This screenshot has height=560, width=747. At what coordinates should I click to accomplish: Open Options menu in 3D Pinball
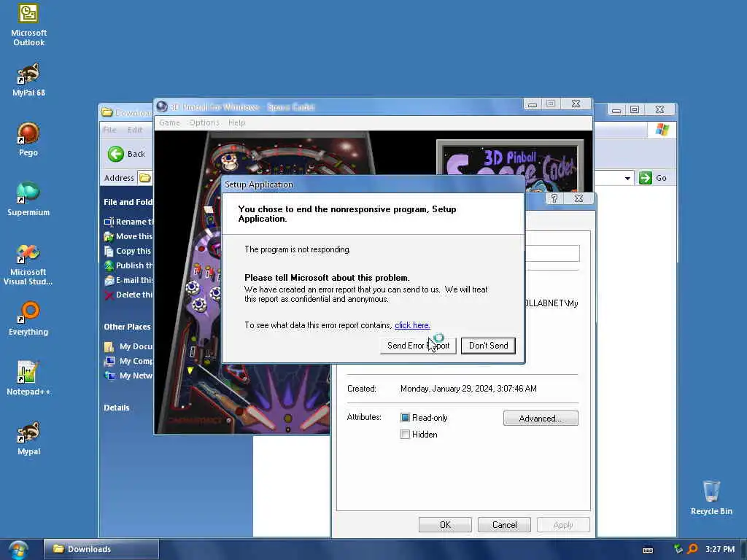204,122
